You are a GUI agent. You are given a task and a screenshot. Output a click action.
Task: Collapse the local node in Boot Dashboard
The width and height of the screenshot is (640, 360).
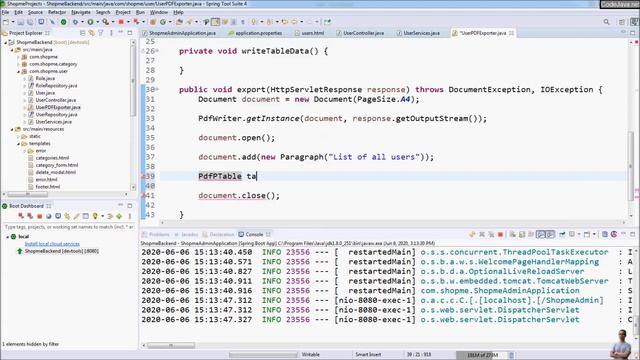pyautogui.click(x=7, y=237)
